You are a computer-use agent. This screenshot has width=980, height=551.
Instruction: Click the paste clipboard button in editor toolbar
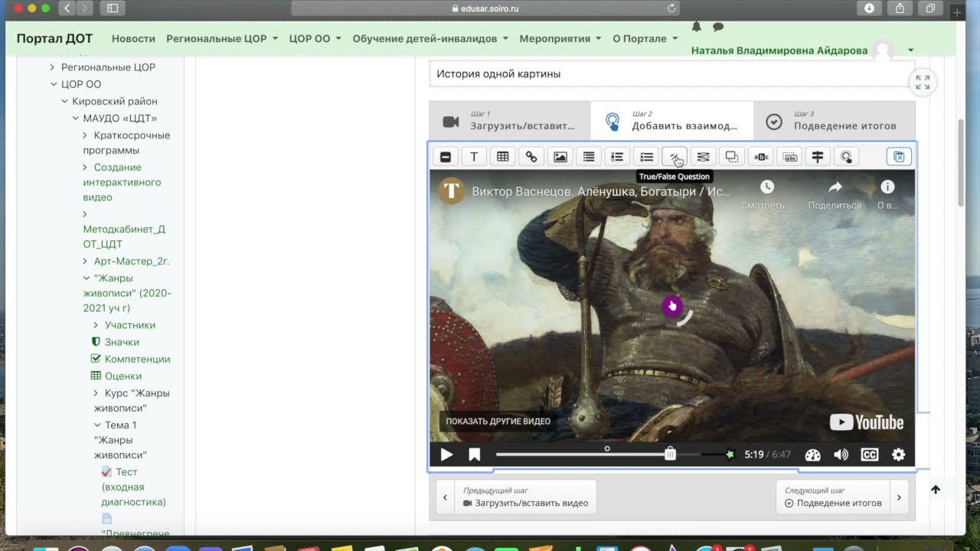click(x=899, y=157)
